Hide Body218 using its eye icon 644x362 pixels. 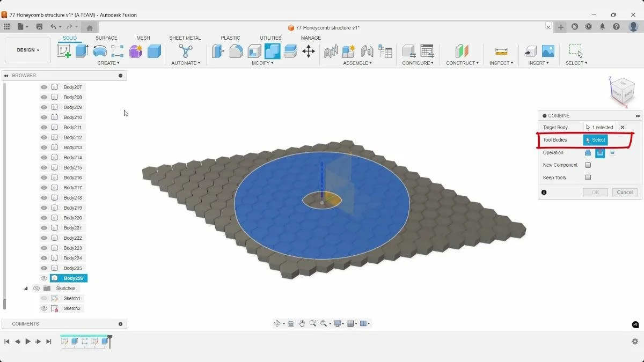coord(44,198)
